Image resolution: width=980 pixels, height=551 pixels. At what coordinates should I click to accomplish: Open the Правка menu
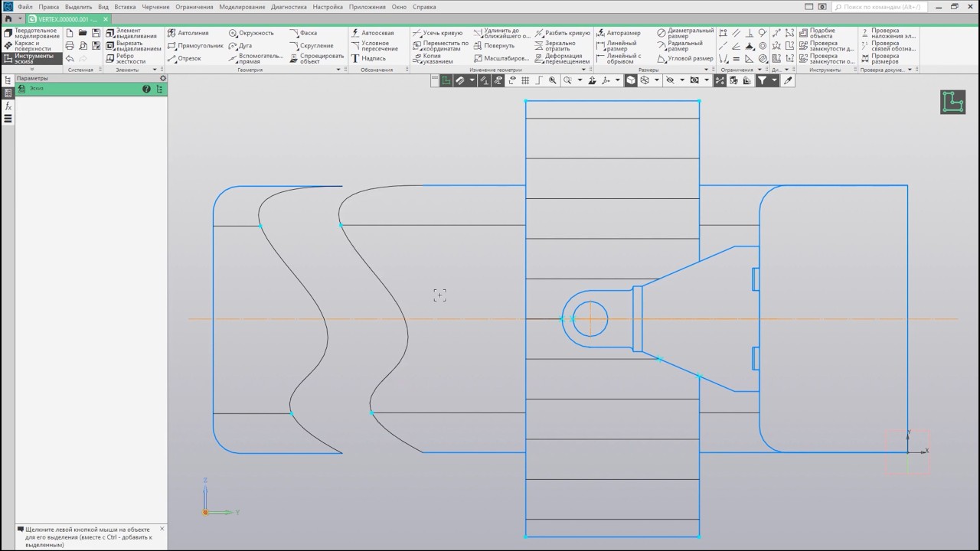click(x=49, y=7)
